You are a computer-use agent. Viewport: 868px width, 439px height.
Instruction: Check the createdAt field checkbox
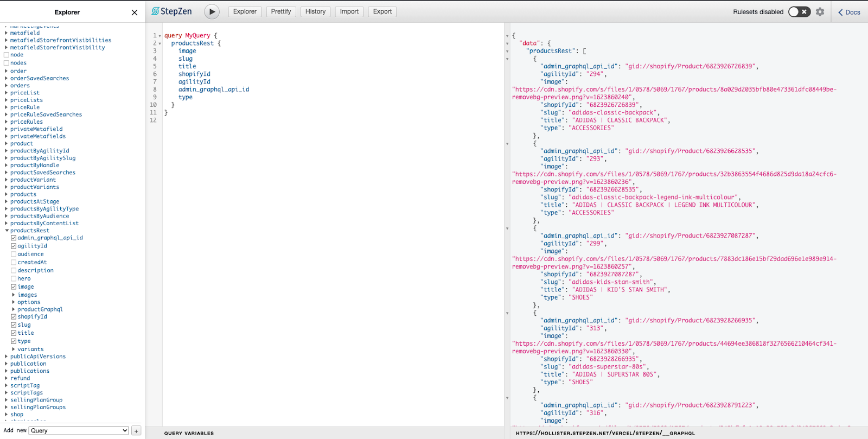coord(14,262)
